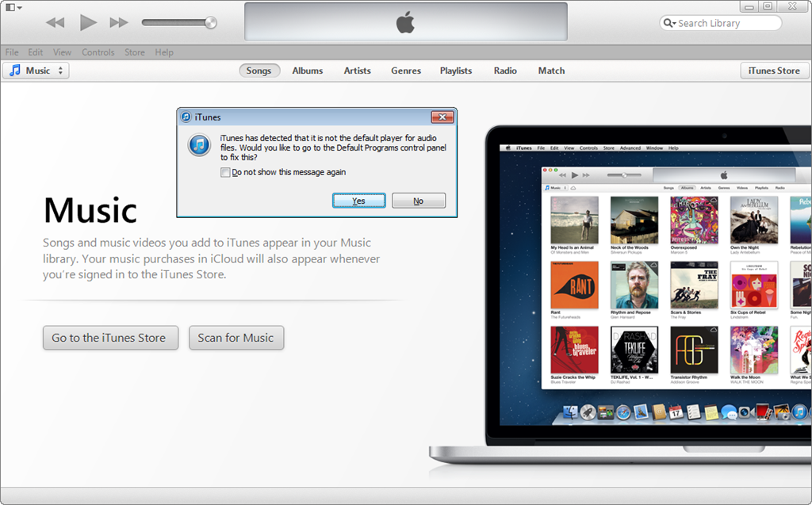Open the Help menu
Screen dimensions: 812x505
pyautogui.click(x=164, y=52)
